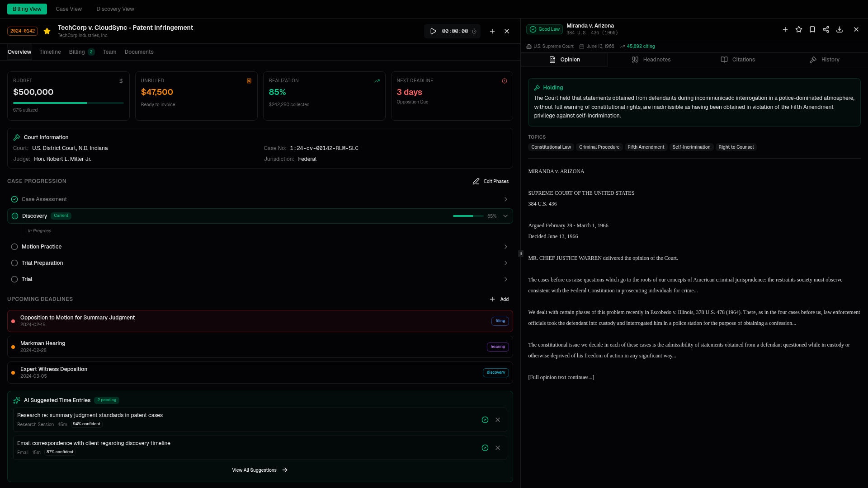Add a new upcoming deadline
This screenshot has height=488, width=868.
click(499, 299)
